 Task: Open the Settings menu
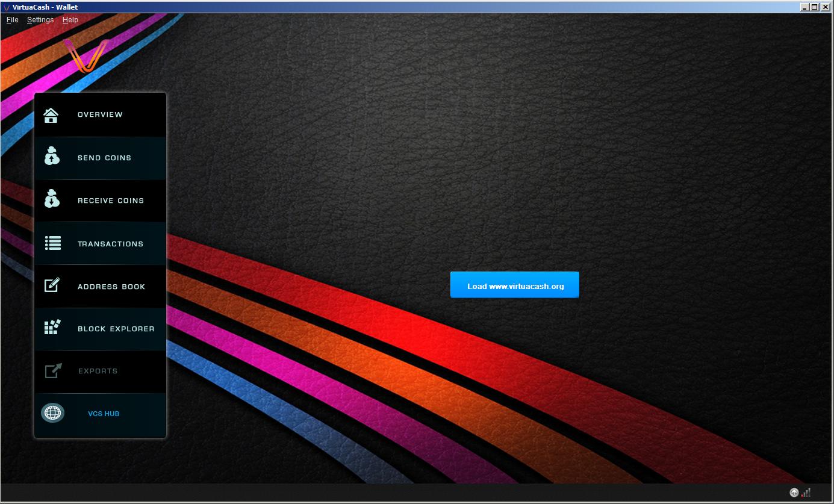[x=40, y=20]
